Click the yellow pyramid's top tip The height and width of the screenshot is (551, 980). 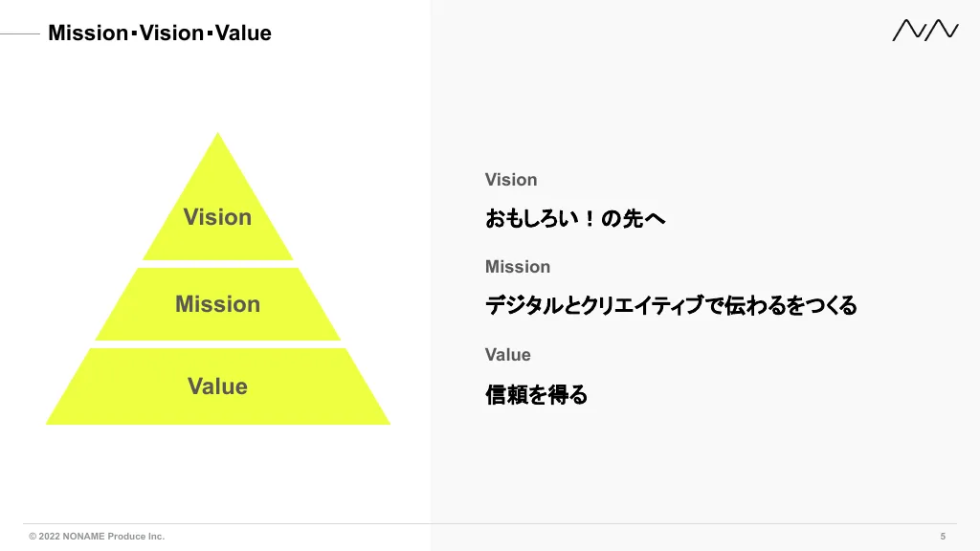coord(217,136)
